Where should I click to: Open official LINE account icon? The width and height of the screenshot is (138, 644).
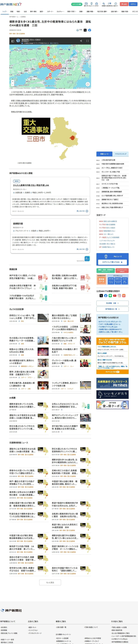pyautogui.click(x=110, y=296)
